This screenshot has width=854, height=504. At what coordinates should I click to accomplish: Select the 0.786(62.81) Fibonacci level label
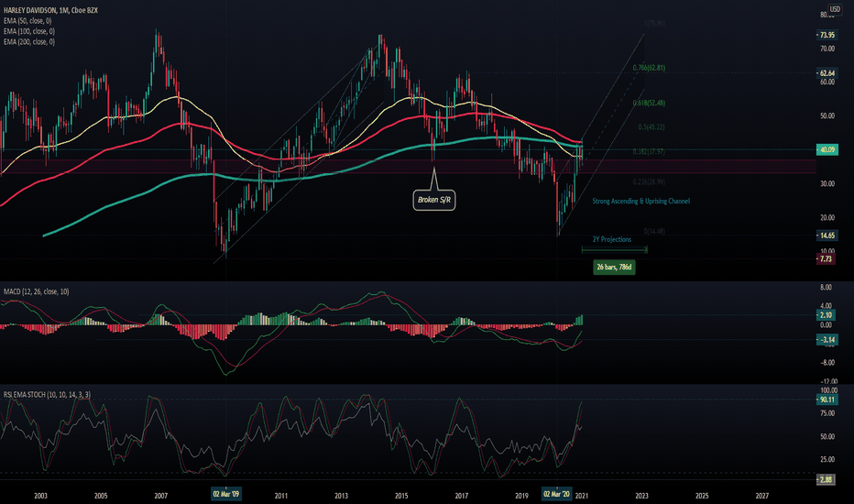pyautogui.click(x=649, y=68)
